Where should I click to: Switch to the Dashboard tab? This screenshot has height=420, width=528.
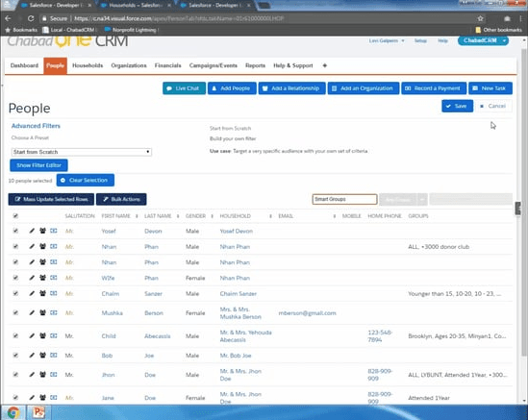(24, 65)
